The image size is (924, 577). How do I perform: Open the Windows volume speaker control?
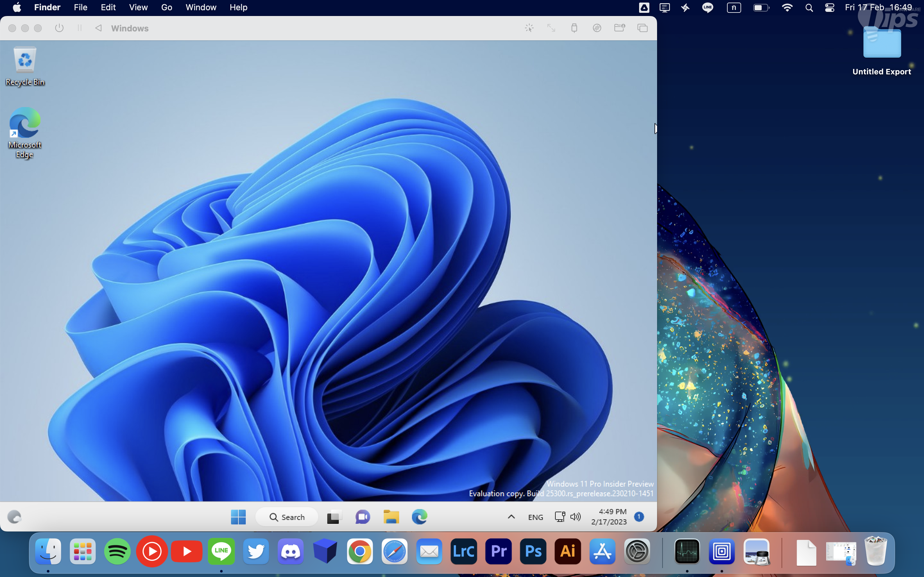click(x=575, y=517)
